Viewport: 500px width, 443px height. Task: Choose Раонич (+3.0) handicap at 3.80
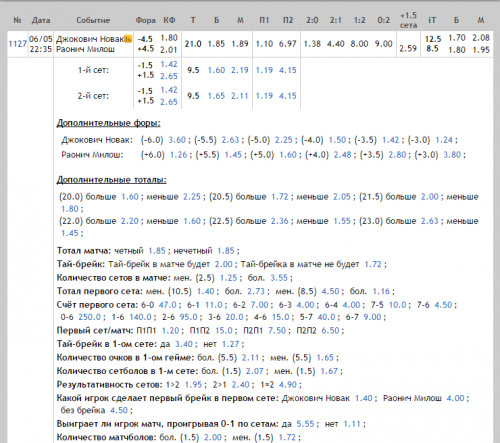click(452, 155)
